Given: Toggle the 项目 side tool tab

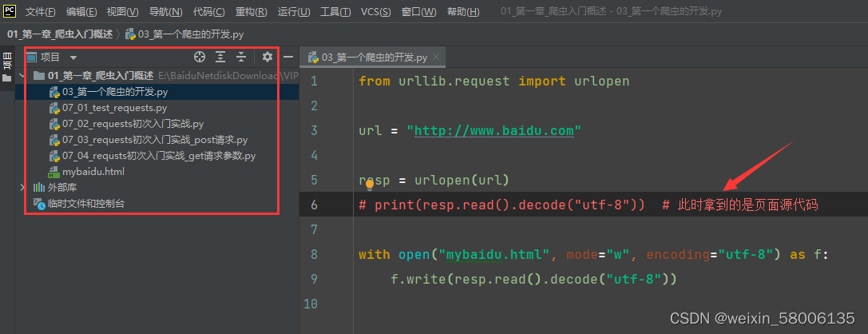Looking at the screenshot, I should tap(6, 60).
